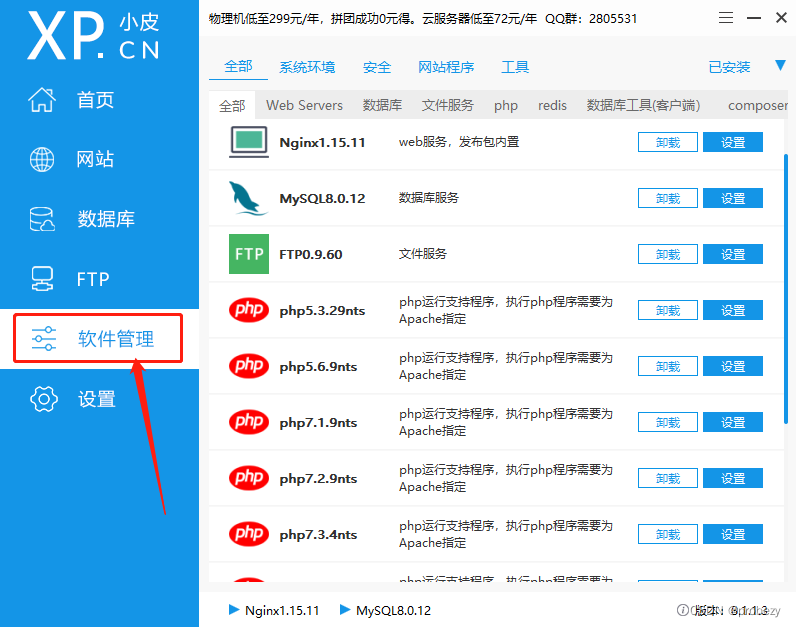
Task: Click the play icon beside Nginx1.15.11 status
Action: pyautogui.click(x=234, y=609)
